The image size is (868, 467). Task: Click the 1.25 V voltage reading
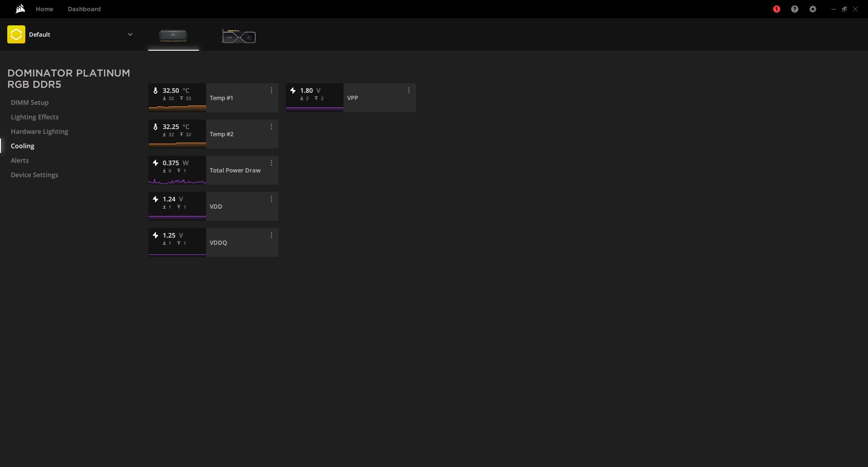(173, 235)
